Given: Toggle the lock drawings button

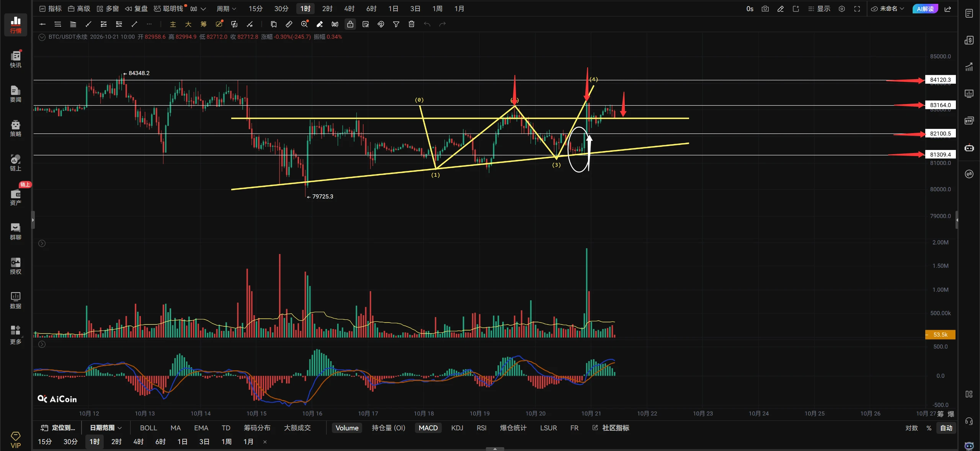Looking at the screenshot, I should pyautogui.click(x=350, y=24).
